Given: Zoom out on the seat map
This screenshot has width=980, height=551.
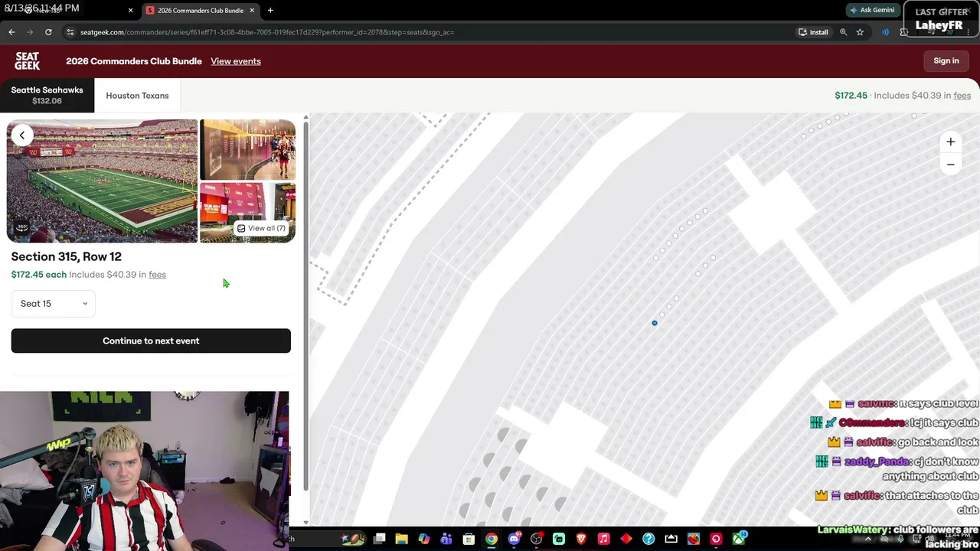Looking at the screenshot, I should coord(950,165).
